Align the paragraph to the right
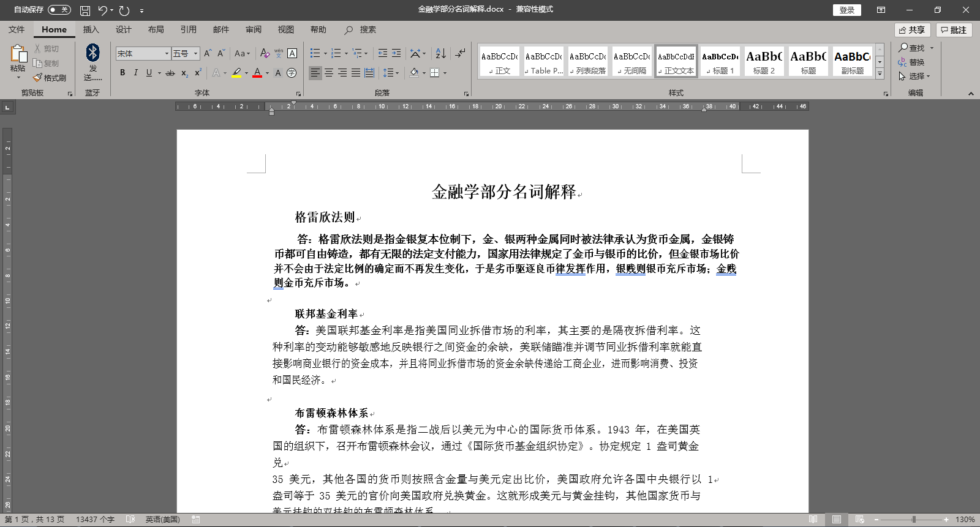Viewport: 980px width, 527px height. (x=342, y=73)
